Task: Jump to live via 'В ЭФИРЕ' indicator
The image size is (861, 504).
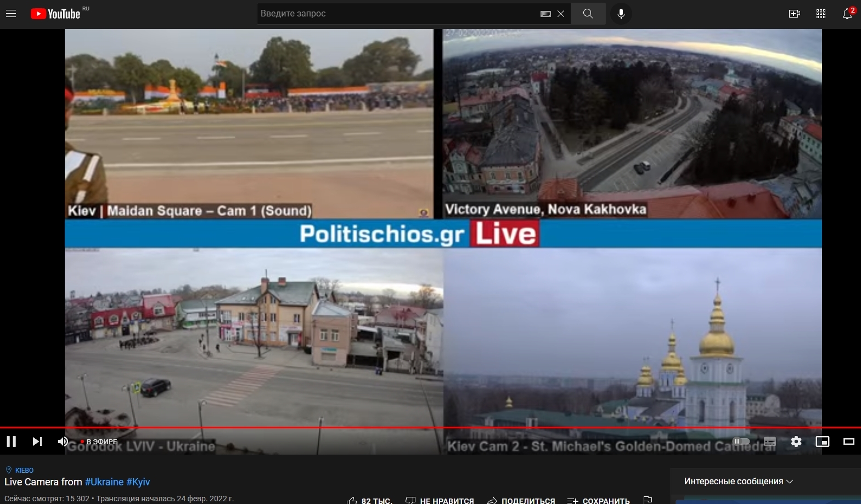Action: point(99,441)
